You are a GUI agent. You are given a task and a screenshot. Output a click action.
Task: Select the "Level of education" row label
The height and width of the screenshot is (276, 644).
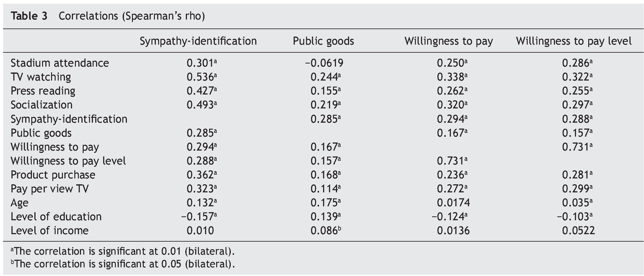[56, 217]
